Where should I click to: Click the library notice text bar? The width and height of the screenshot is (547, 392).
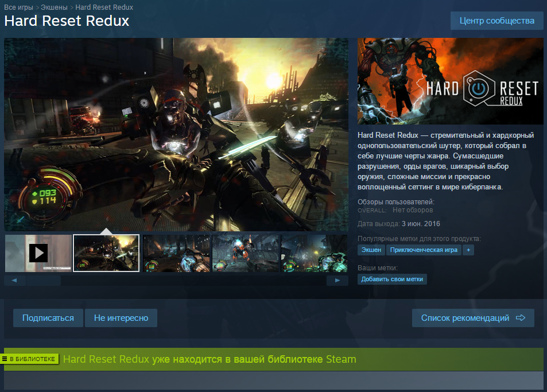click(x=273, y=359)
